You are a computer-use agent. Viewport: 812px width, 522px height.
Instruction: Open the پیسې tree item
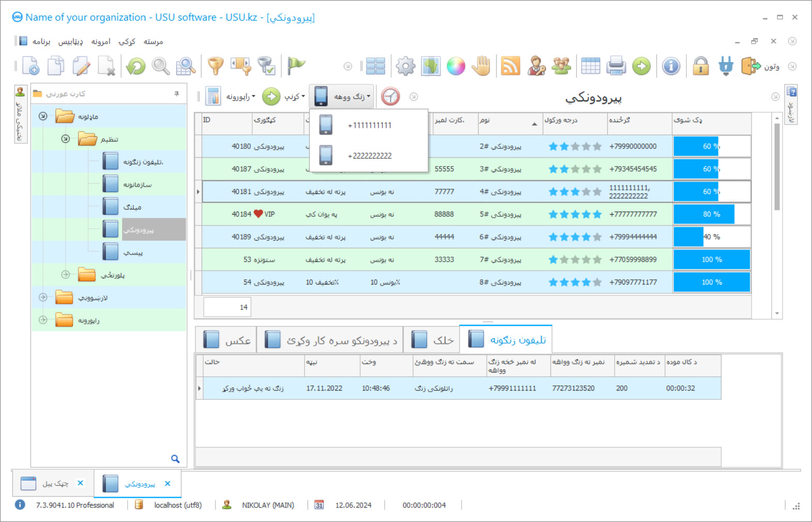[x=133, y=252]
